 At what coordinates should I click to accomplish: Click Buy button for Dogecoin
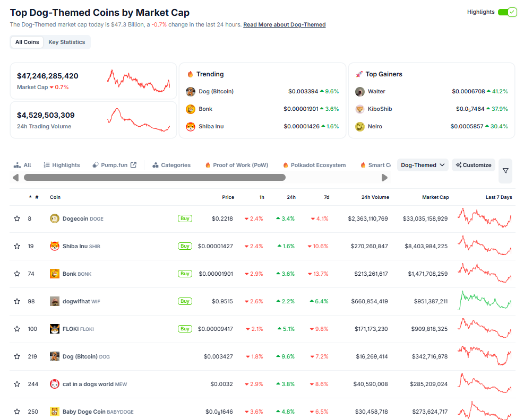[x=185, y=218]
